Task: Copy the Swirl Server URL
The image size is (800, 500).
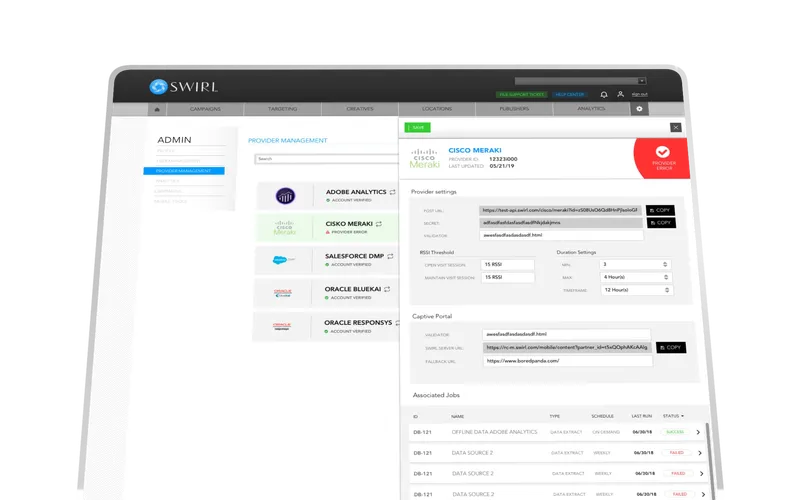Action: click(x=671, y=347)
